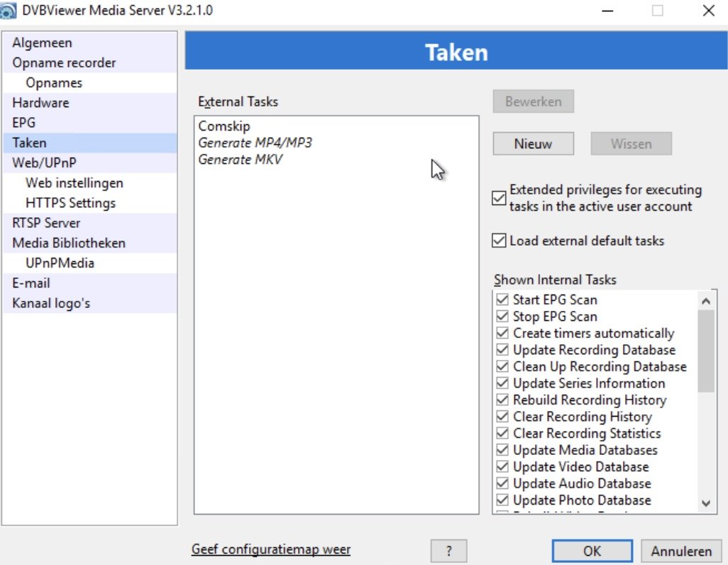Toggle Update Video Database checkbox
728x565 pixels.
(503, 466)
